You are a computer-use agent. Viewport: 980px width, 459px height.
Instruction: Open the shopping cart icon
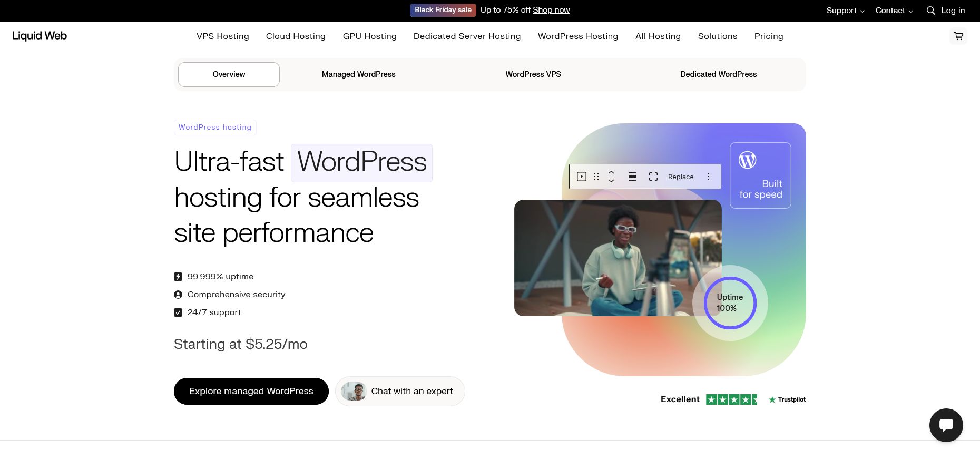(x=958, y=36)
